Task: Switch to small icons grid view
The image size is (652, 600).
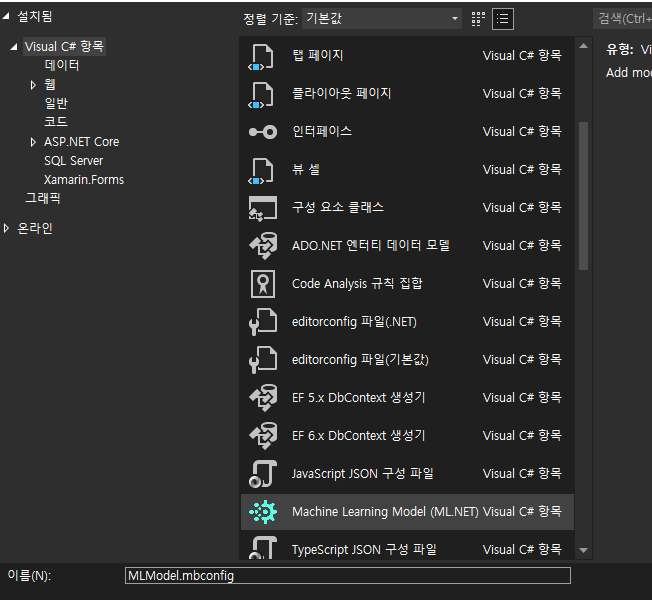Action: coord(478,19)
